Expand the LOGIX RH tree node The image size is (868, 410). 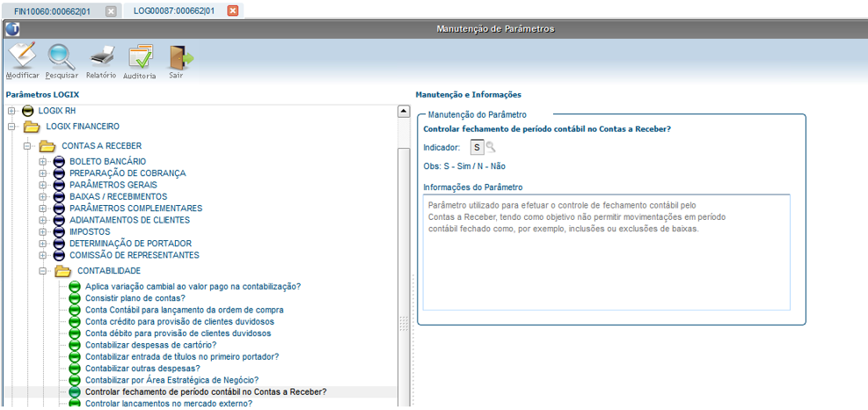(x=11, y=111)
